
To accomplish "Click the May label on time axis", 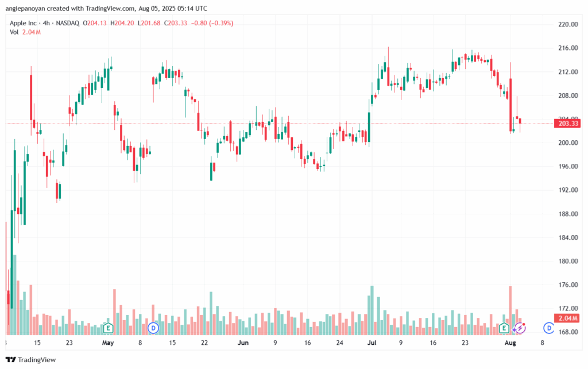I will 107,343.
